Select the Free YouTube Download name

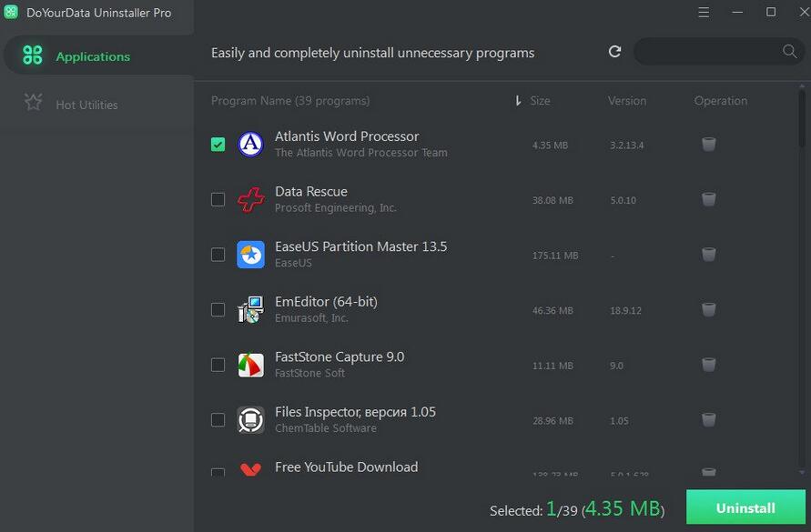[x=346, y=467]
